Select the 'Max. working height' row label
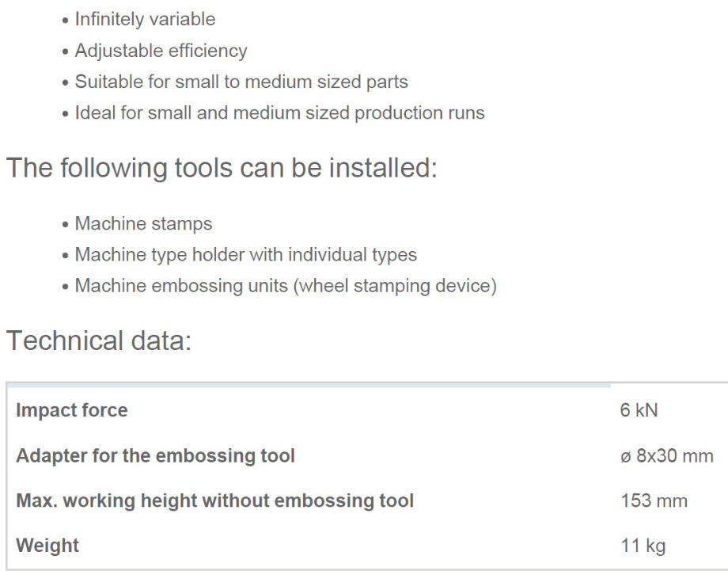 (214, 501)
